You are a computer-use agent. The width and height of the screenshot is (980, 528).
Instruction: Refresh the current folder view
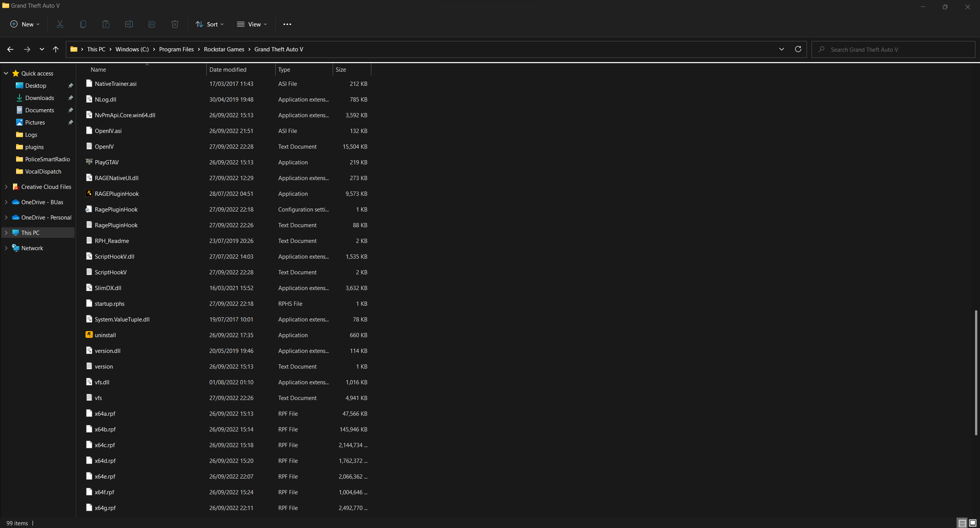click(798, 49)
